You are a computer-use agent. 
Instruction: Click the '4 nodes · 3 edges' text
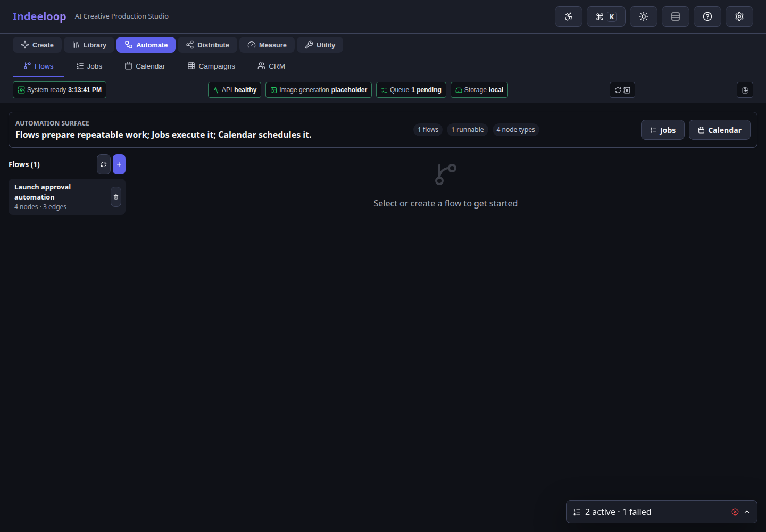[x=40, y=207]
